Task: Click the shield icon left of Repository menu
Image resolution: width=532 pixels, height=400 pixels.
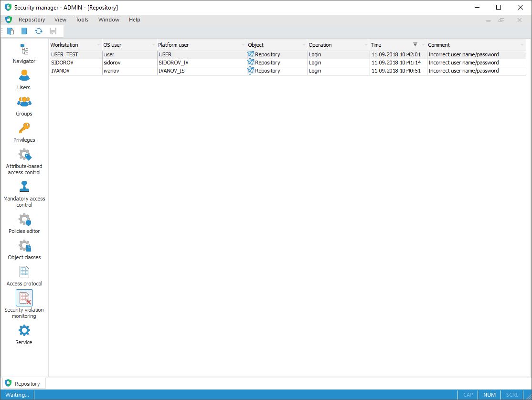Action: click(x=9, y=20)
